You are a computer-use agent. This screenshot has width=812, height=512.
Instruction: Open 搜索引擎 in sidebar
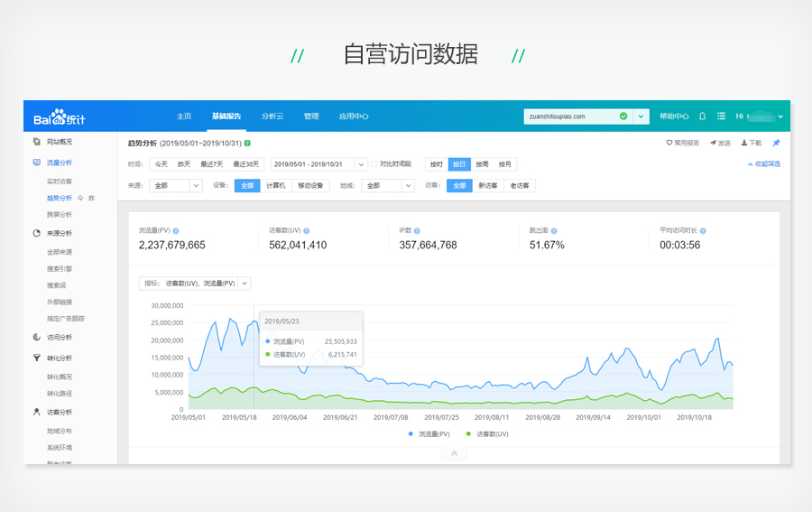pyautogui.click(x=60, y=268)
